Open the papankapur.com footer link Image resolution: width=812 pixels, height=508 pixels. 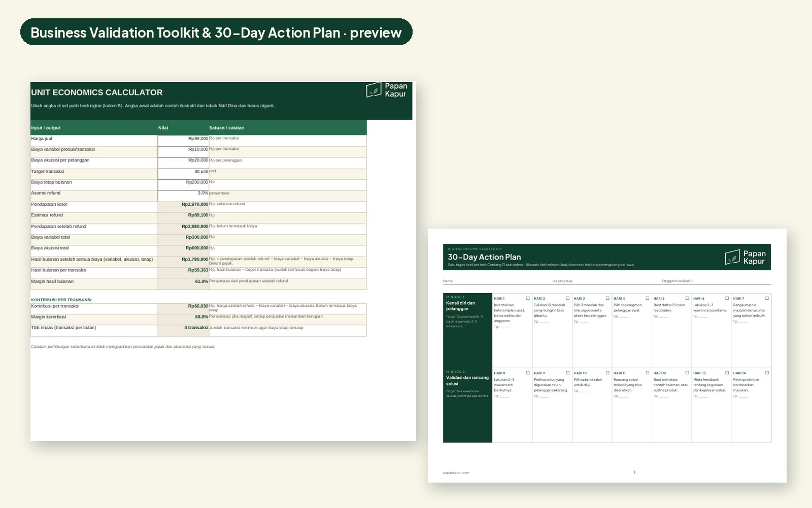[456, 472]
